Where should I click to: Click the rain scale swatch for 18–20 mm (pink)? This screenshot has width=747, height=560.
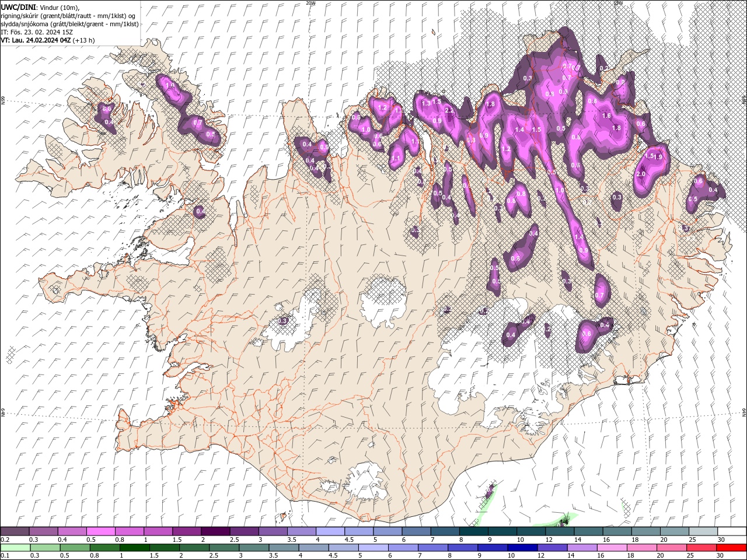(642, 548)
